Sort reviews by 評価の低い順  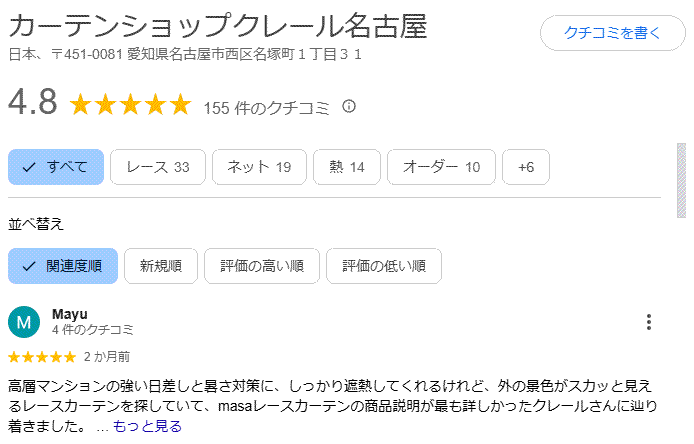click(x=384, y=266)
